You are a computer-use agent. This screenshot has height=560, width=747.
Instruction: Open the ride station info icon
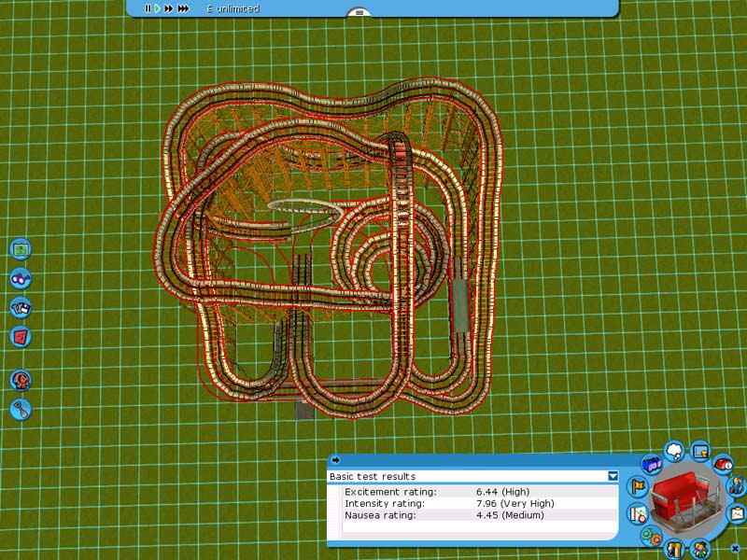pyautogui.click(x=723, y=463)
